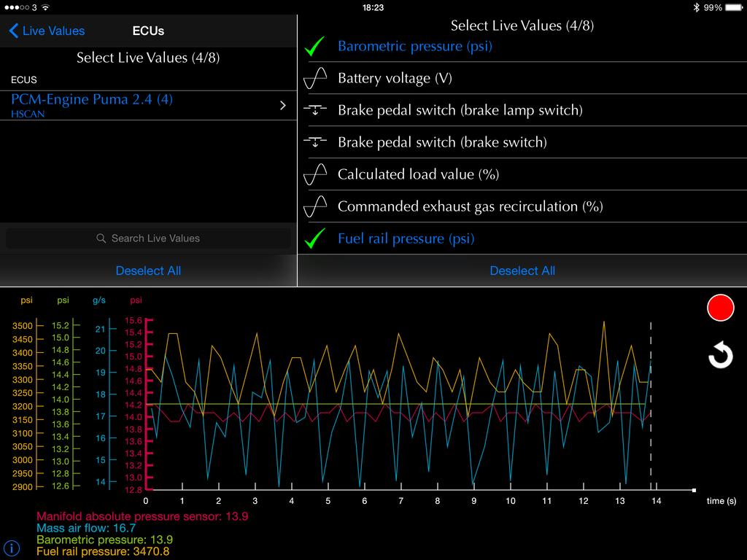747x560 pixels.
Task: Expand the PCM-Engine Puma 2.4 chevron
Action: 283,106
